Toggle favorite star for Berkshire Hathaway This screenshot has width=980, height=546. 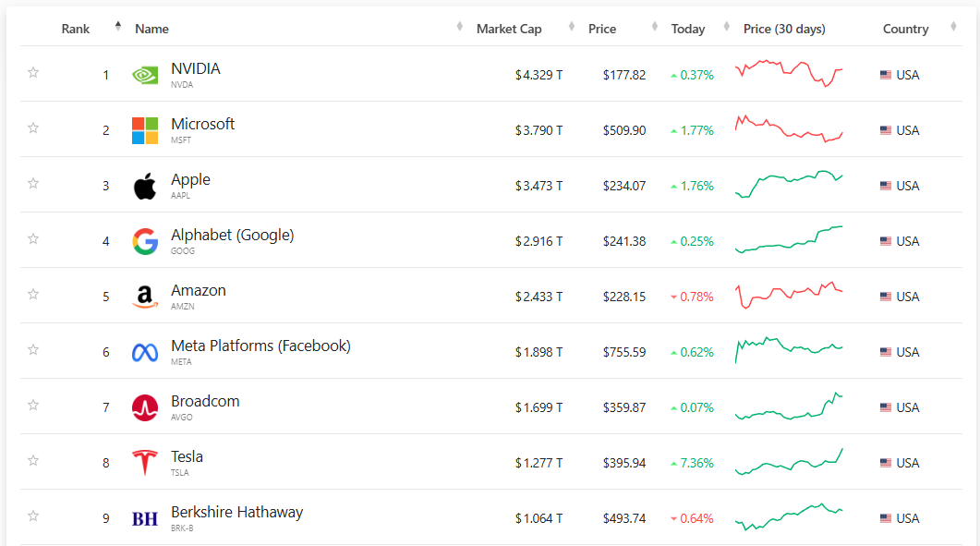[x=33, y=516]
